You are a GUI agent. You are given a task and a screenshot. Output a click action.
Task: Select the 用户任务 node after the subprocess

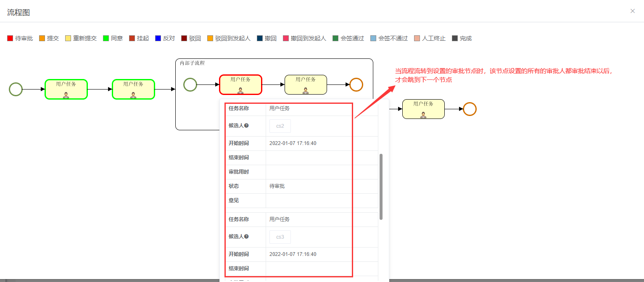tap(423, 109)
